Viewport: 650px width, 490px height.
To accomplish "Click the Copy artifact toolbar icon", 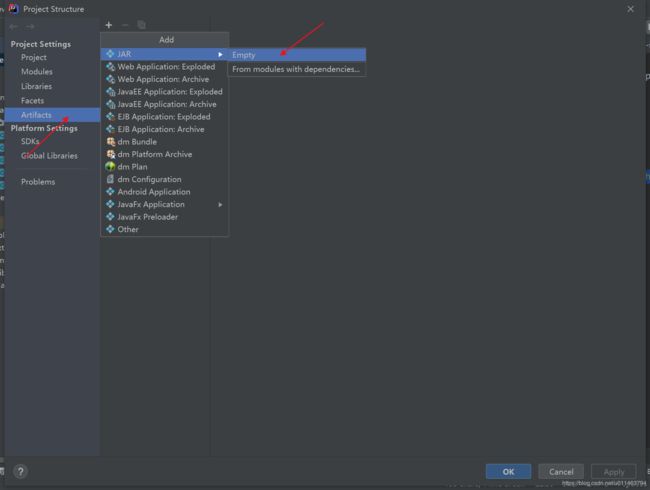I will (141, 25).
